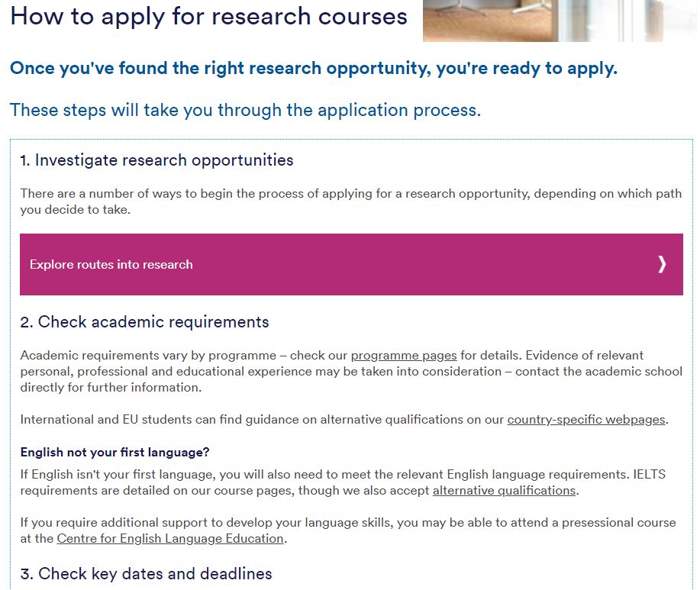
Task: Click the Check key dates and deadlines heading
Action: 146,574
